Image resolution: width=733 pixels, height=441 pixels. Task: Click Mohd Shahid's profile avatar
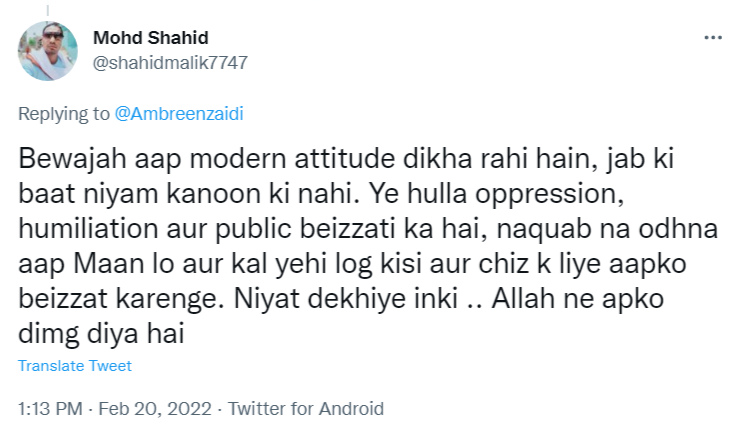tap(46, 51)
